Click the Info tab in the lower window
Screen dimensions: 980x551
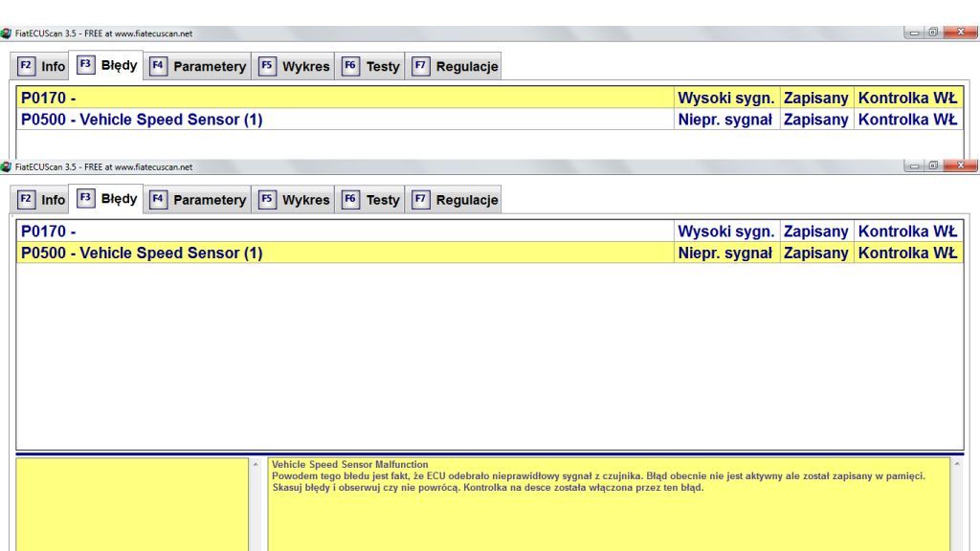click(43, 200)
